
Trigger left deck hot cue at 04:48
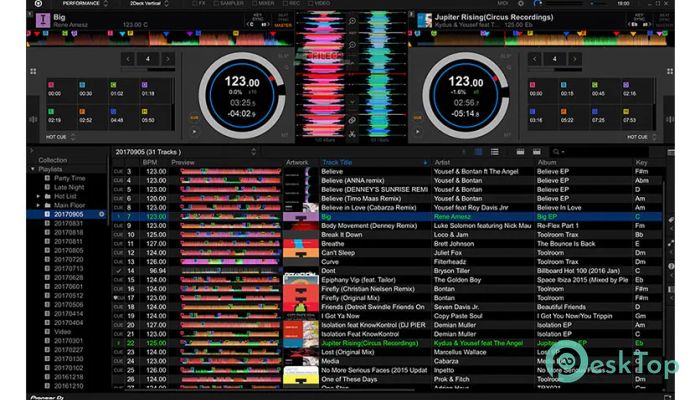123,116
